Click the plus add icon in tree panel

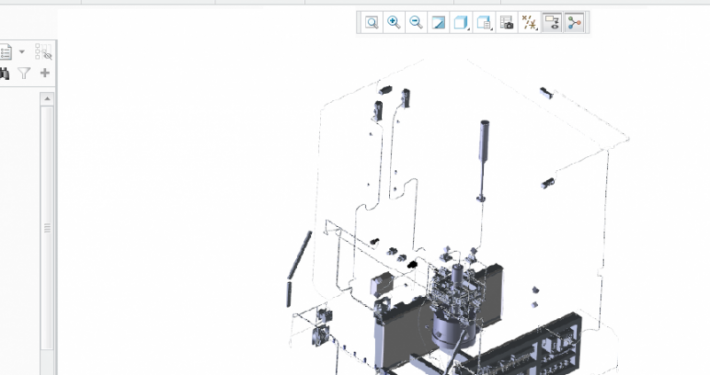pos(45,72)
